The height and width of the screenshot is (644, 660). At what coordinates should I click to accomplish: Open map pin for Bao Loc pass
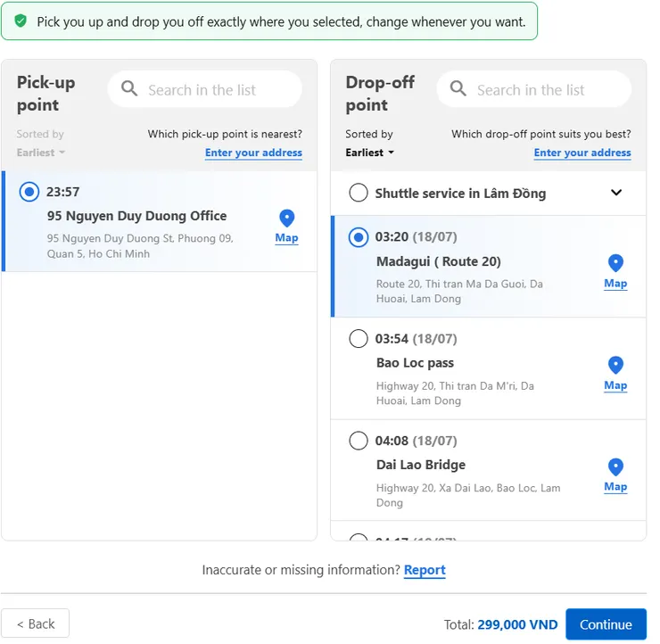pos(615,366)
